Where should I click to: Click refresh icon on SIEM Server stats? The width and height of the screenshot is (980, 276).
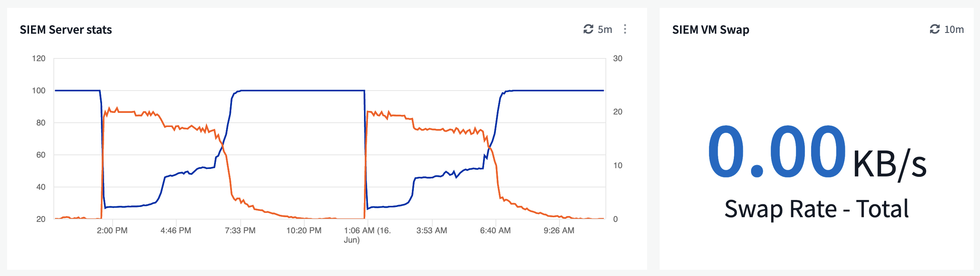pyautogui.click(x=588, y=29)
